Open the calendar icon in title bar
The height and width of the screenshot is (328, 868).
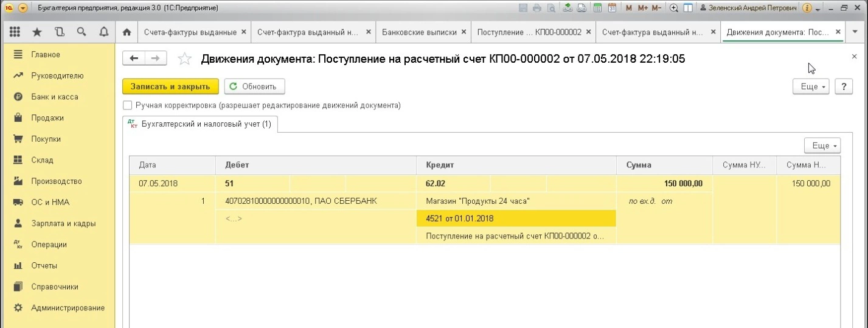pos(612,9)
